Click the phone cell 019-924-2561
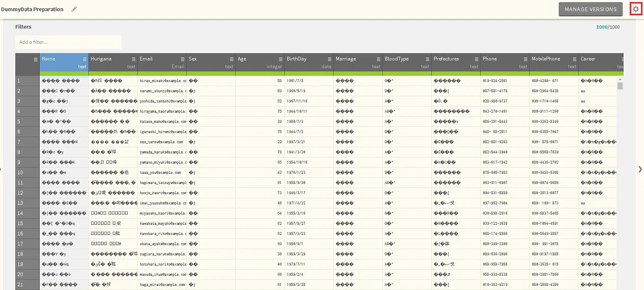644x290 pixels. click(x=505, y=81)
